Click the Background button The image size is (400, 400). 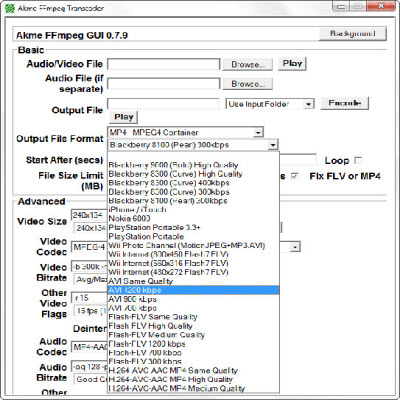pos(353,34)
